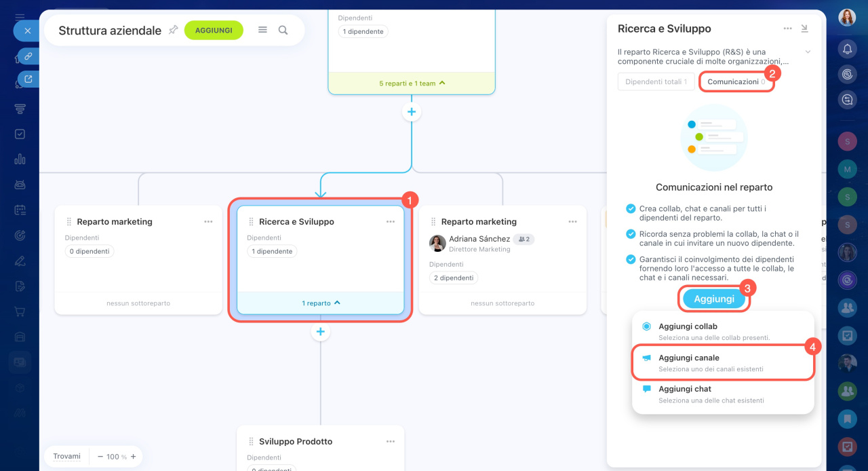This screenshot has width=868, height=471.
Task: Collapse '5 reparti e 1 team' expander
Action: (x=412, y=83)
